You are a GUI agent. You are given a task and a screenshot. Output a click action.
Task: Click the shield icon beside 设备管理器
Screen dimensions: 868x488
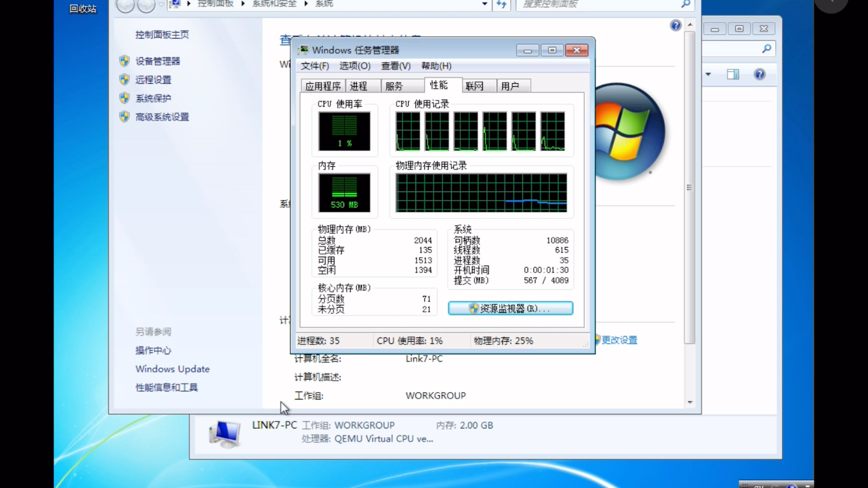(x=125, y=60)
